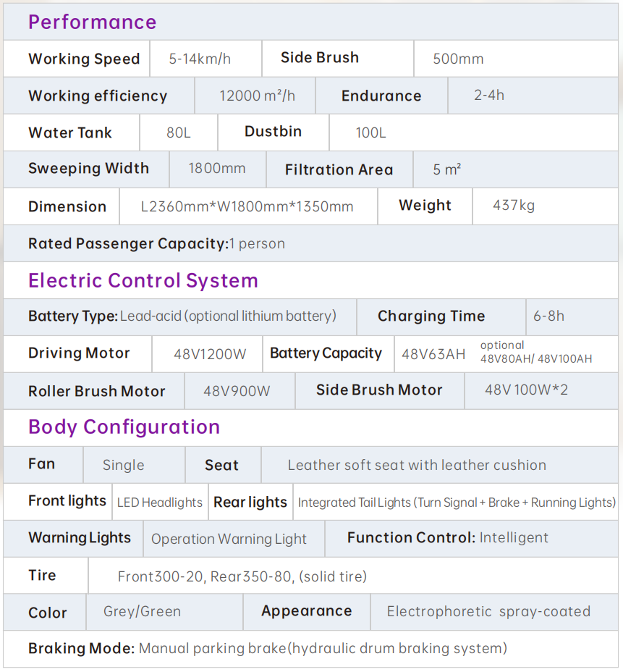Click the Sweeping Width 1800mm value
Image resolution: width=623 pixels, height=672 pixels.
pyautogui.click(x=216, y=169)
